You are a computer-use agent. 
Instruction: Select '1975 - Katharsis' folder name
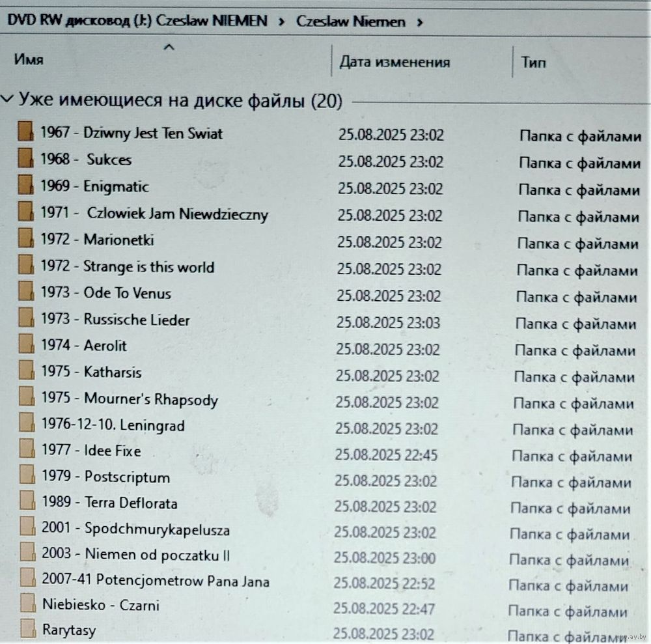click(91, 372)
